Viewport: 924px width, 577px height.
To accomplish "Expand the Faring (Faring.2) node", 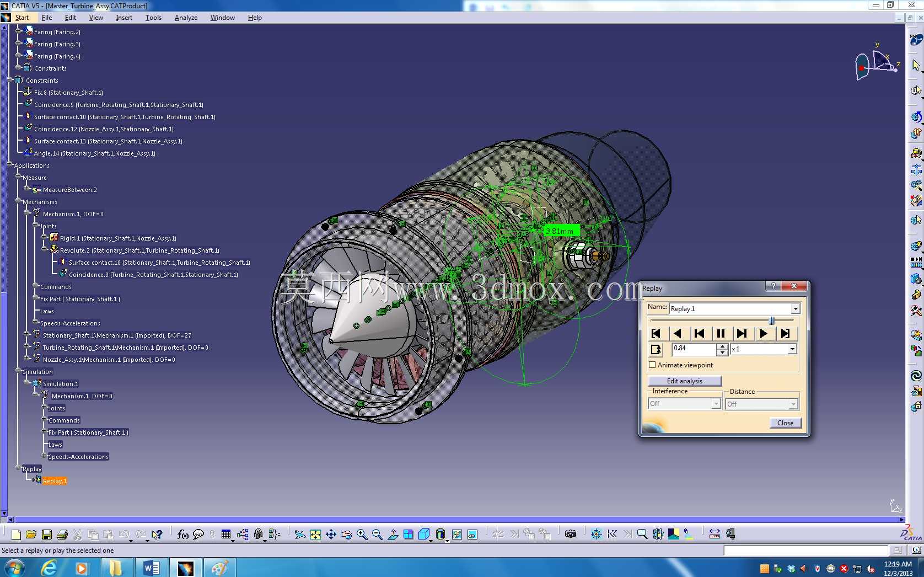I will coord(18,31).
